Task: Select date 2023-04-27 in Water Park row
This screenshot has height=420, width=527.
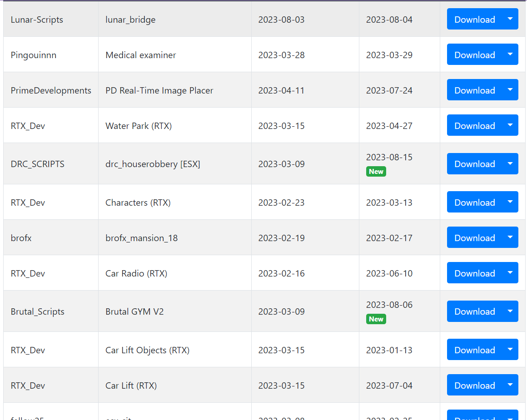Action: pos(389,126)
